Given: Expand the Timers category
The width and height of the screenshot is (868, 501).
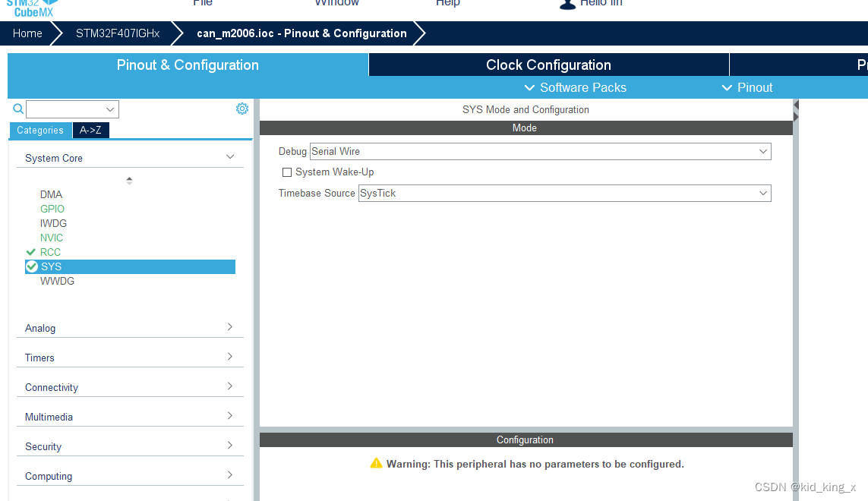Looking at the screenshot, I should click(x=130, y=358).
